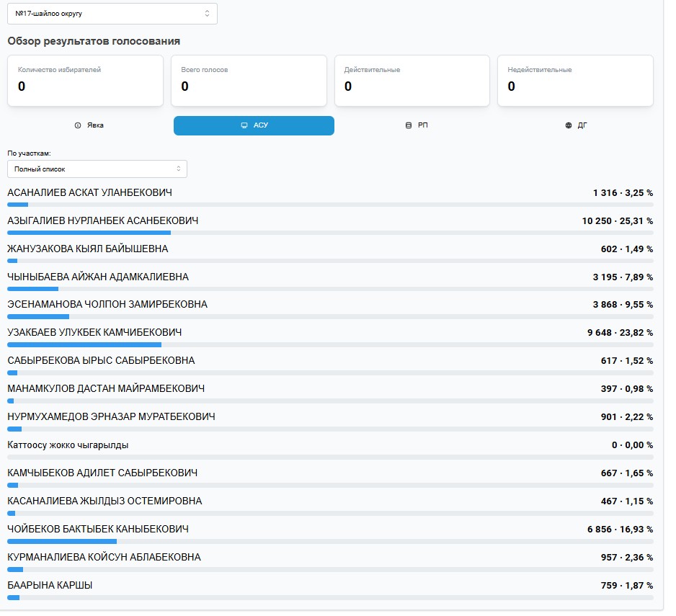Click the clock icon beside Явка
Viewport: 676px width, 616px height.
pos(78,125)
